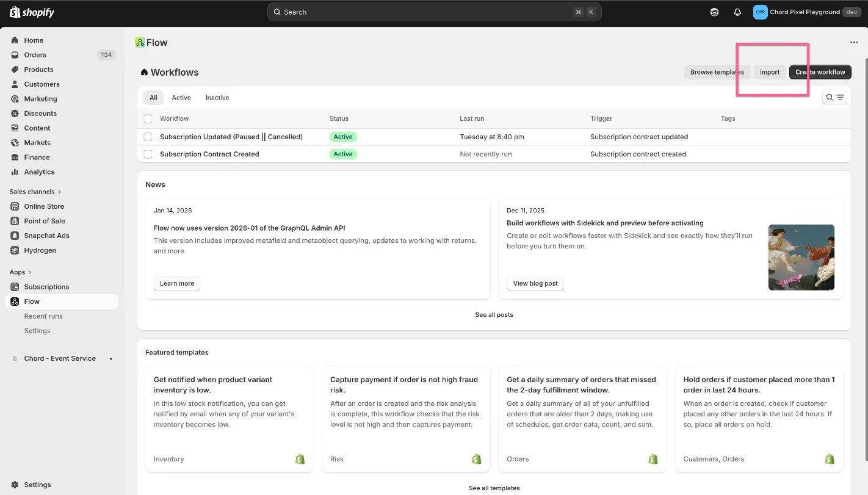The width and height of the screenshot is (868, 495).
Task: Open Discounts section
Action: coord(40,114)
